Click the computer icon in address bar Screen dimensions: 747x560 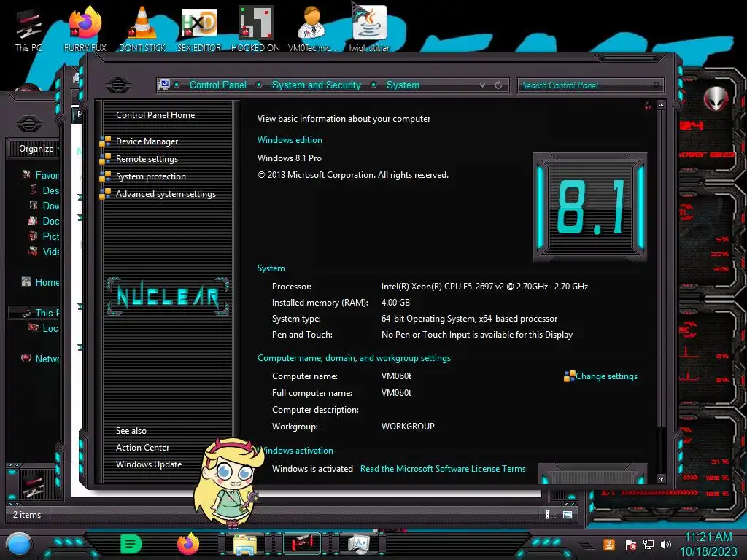click(x=164, y=85)
